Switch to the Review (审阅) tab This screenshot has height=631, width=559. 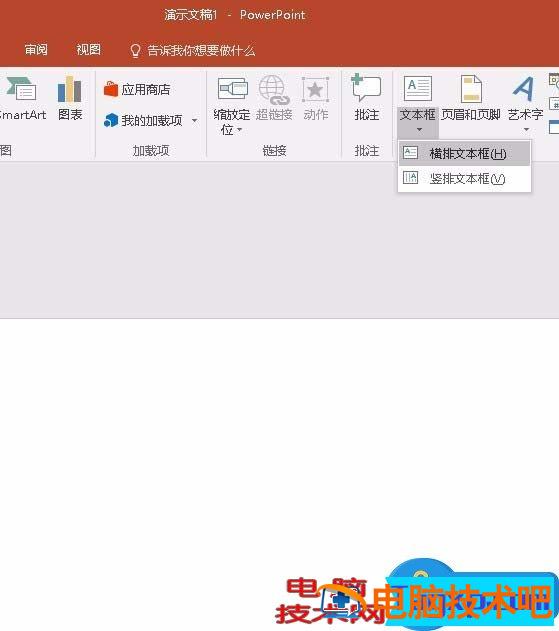36,50
